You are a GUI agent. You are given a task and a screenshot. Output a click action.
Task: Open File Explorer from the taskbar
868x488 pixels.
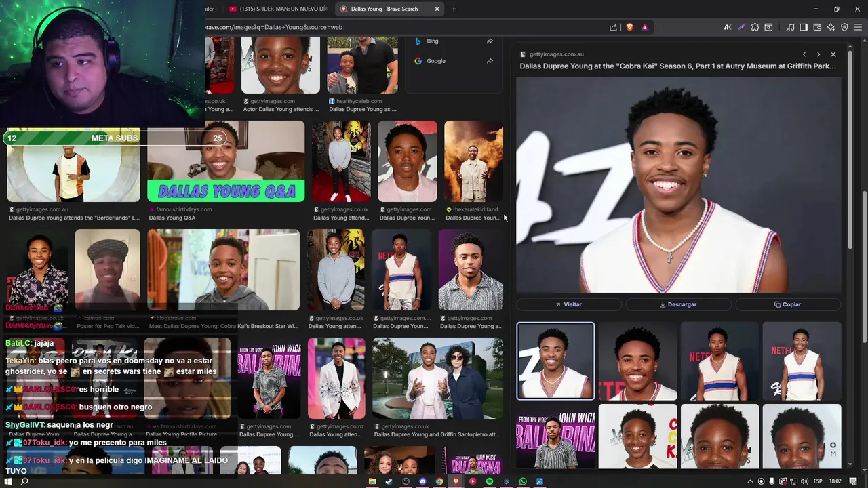[x=372, y=481]
